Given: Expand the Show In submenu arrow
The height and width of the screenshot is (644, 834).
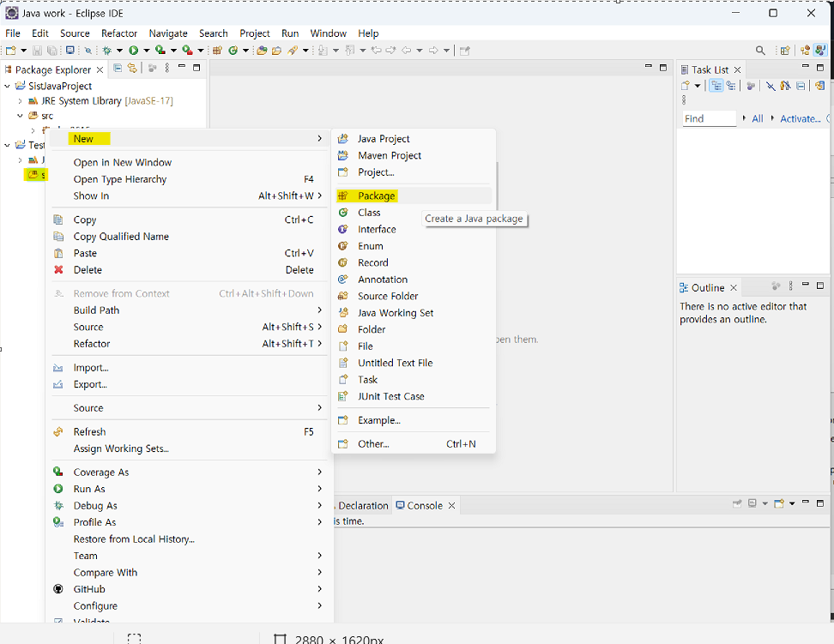Looking at the screenshot, I should tap(320, 196).
